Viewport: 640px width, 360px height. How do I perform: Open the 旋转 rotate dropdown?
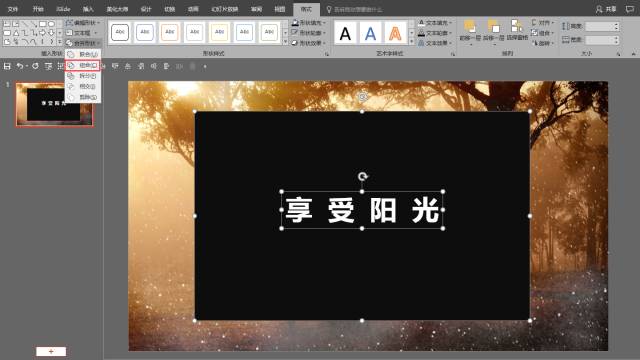(x=542, y=43)
